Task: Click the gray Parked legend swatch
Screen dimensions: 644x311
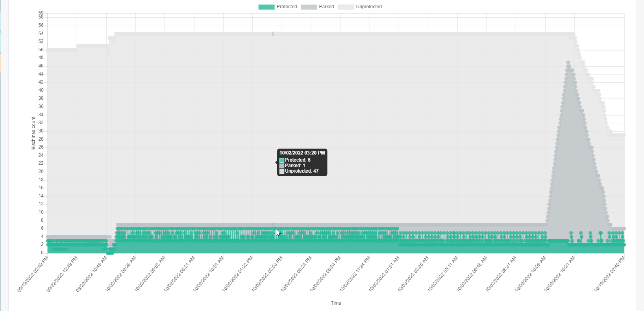Action: [308, 7]
